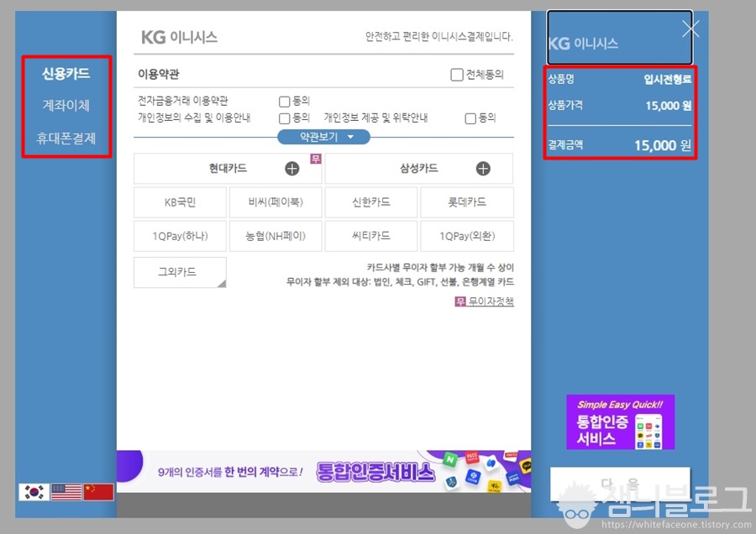Open the purple 통합인증 서비스 side ad
Viewport: 756px width, 534px height.
tap(620, 422)
